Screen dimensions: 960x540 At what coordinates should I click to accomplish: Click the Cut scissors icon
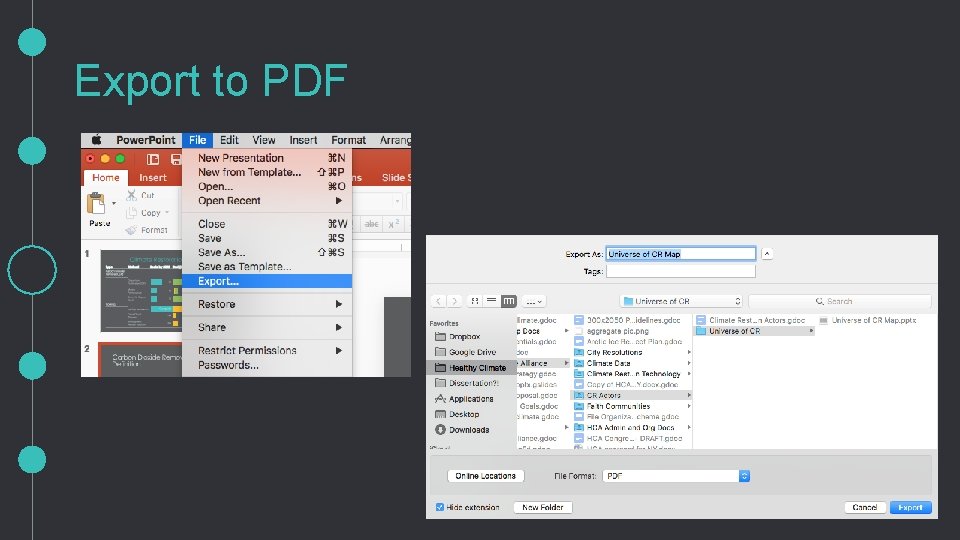pos(131,195)
